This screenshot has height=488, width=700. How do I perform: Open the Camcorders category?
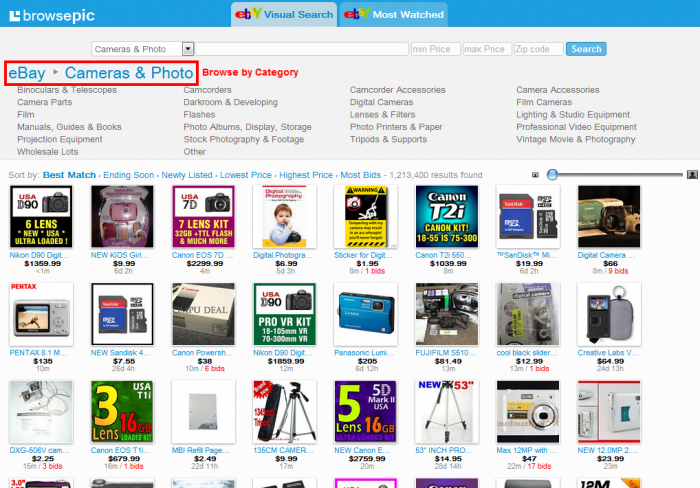[207, 90]
